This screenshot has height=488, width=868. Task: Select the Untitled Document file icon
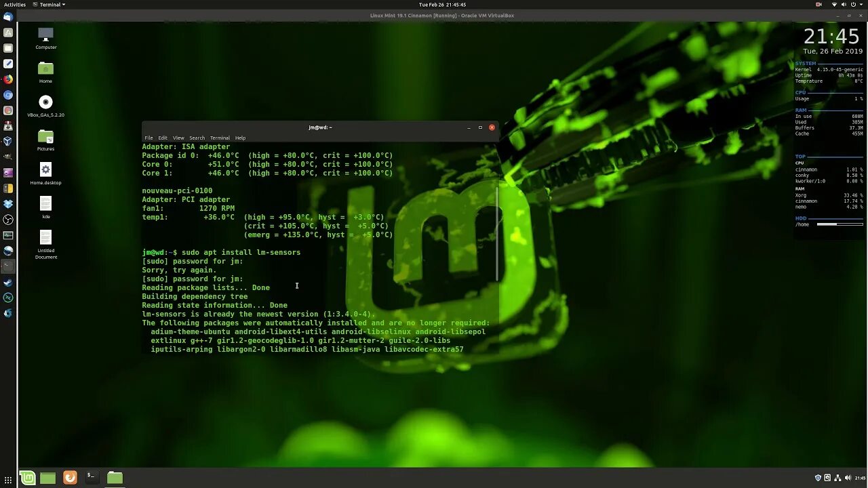(x=45, y=244)
